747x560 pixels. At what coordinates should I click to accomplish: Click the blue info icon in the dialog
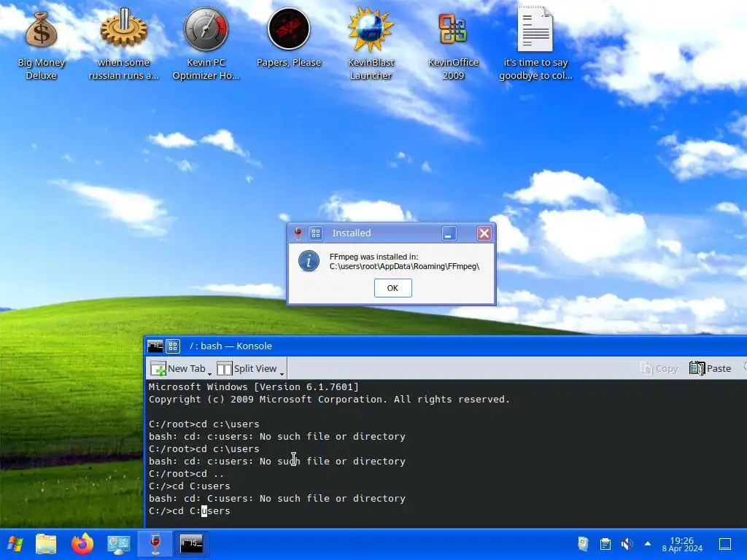309,262
